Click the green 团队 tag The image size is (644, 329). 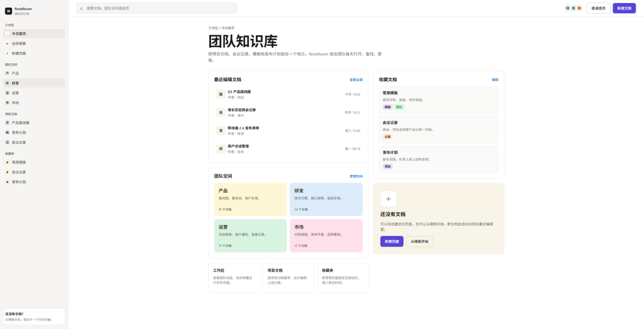click(x=399, y=107)
